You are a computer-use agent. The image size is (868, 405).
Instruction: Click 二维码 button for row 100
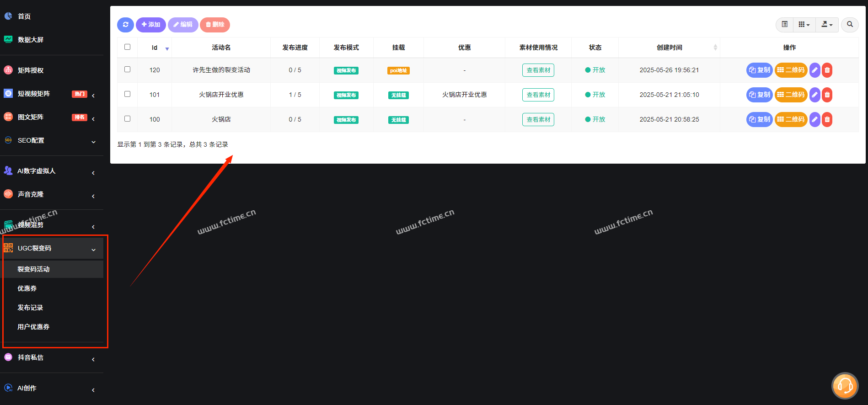click(x=791, y=120)
